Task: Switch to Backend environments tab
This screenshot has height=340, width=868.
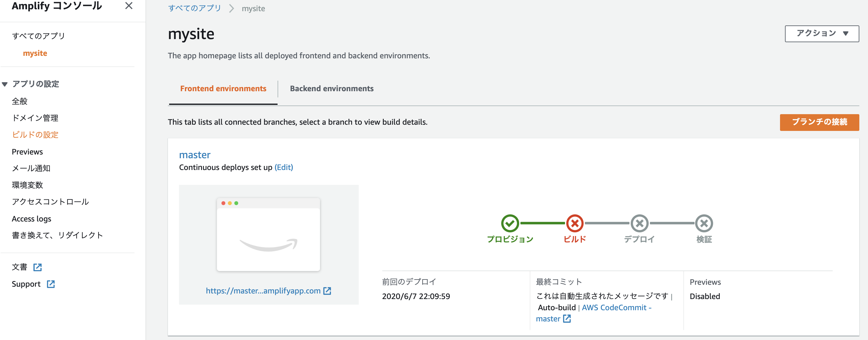Action: (331, 89)
